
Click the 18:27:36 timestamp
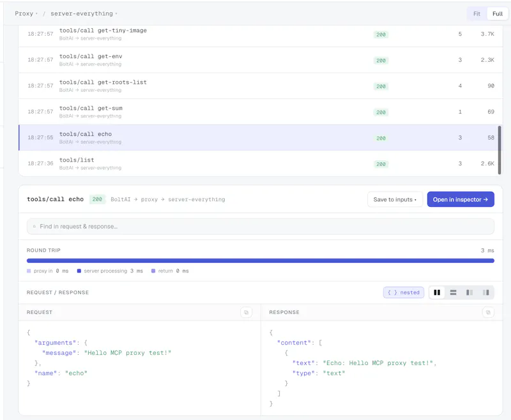point(40,163)
